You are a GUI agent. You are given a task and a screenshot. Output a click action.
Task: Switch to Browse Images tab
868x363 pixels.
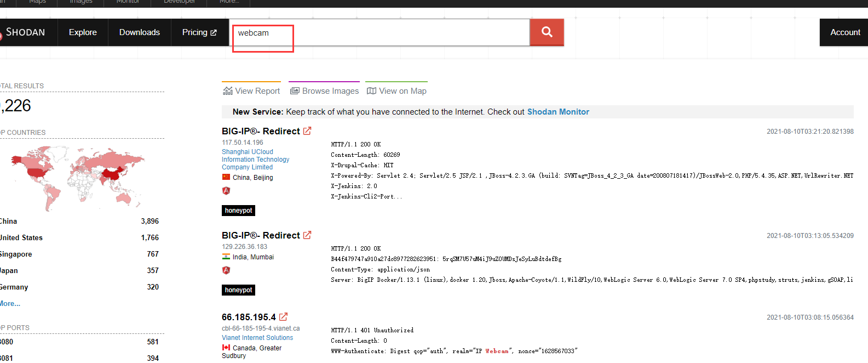[x=324, y=91]
